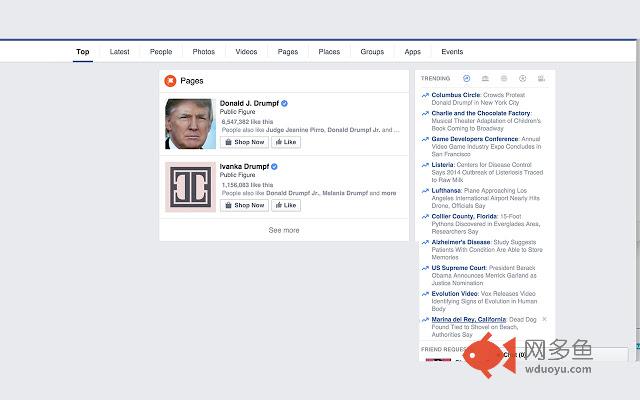Click the Pages section heading
640x400 pixels.
coord(191,81)
